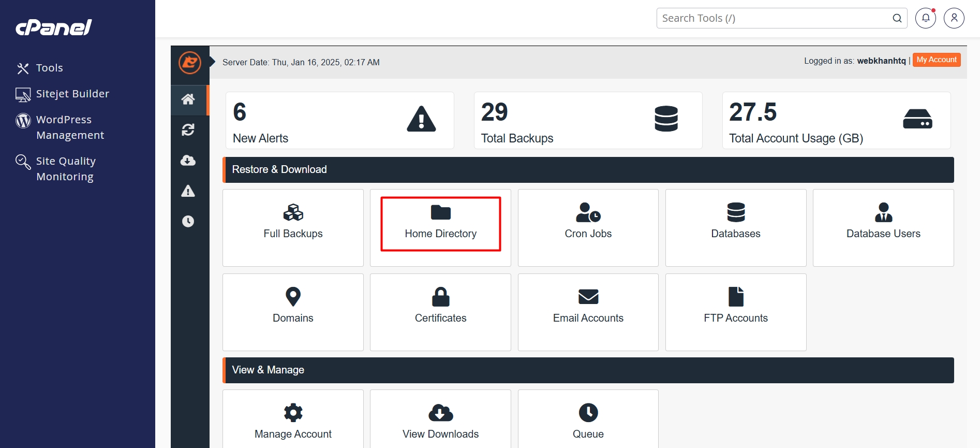980x448 pixels.
Task: Click the My Account button
Action: tap(937, 60)
